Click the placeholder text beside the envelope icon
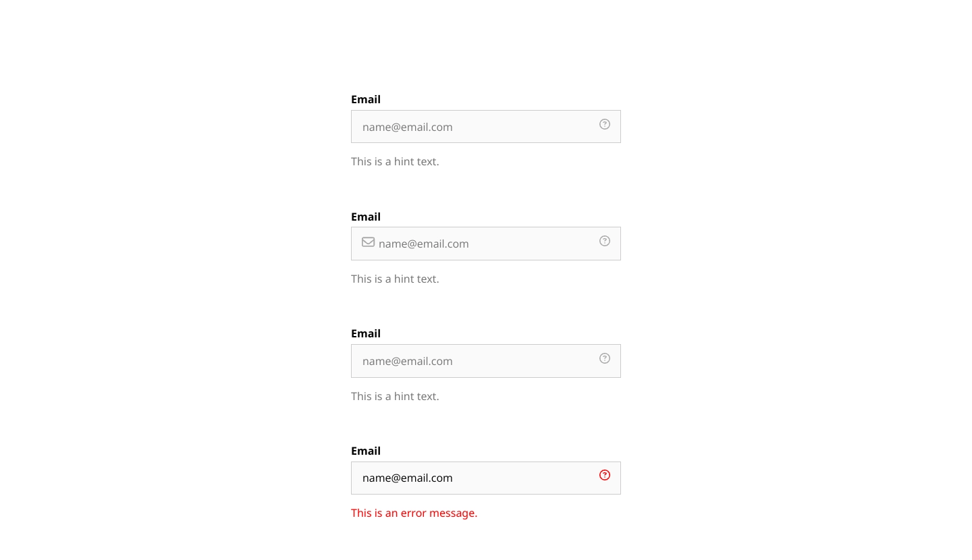This screenshot has width=972, height=560. tap(424, 244)
